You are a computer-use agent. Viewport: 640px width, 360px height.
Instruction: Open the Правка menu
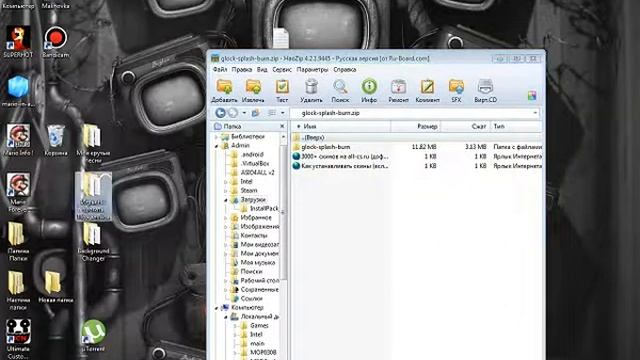(x=242, y=70)
